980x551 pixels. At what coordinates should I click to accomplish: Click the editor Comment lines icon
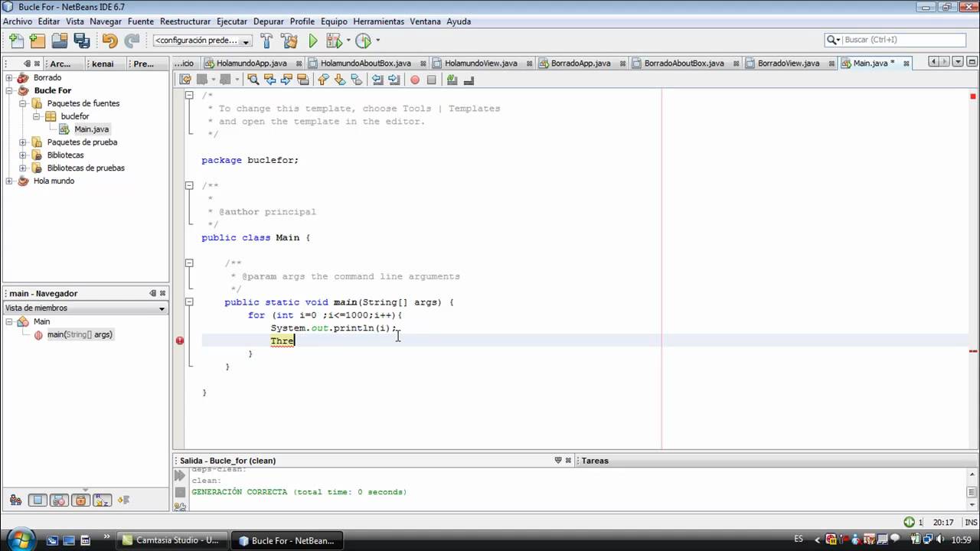pyautogui.click(x=452, y=80)
